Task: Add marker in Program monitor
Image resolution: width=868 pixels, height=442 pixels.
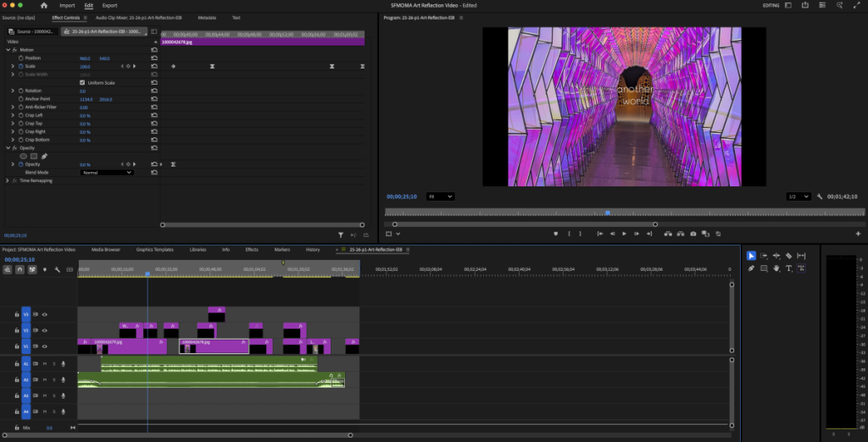Action: point(556,234)
